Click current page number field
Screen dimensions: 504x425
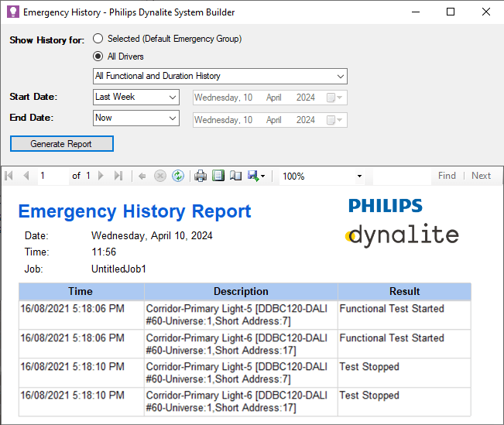pos(53,176)
